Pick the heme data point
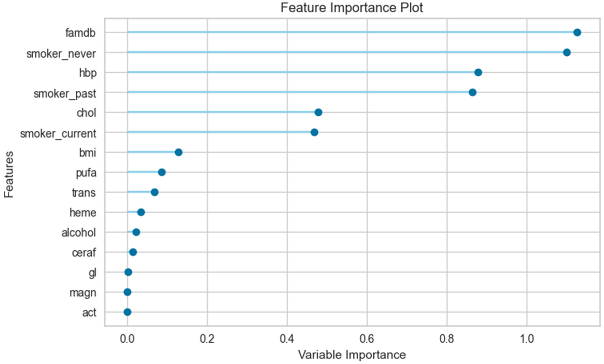This screenshot has height=364, width=604. point(141,212)
